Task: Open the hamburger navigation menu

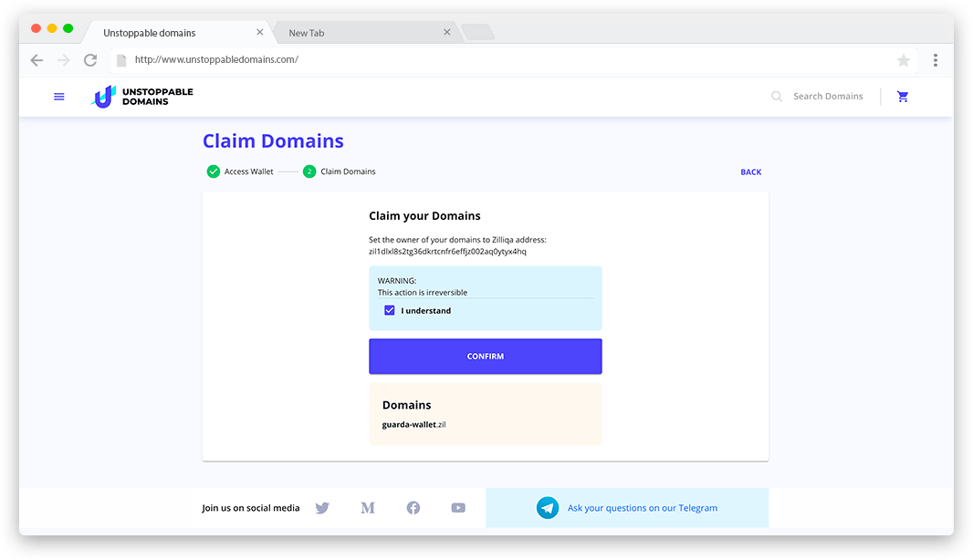Action: click(x=59, y=97)
